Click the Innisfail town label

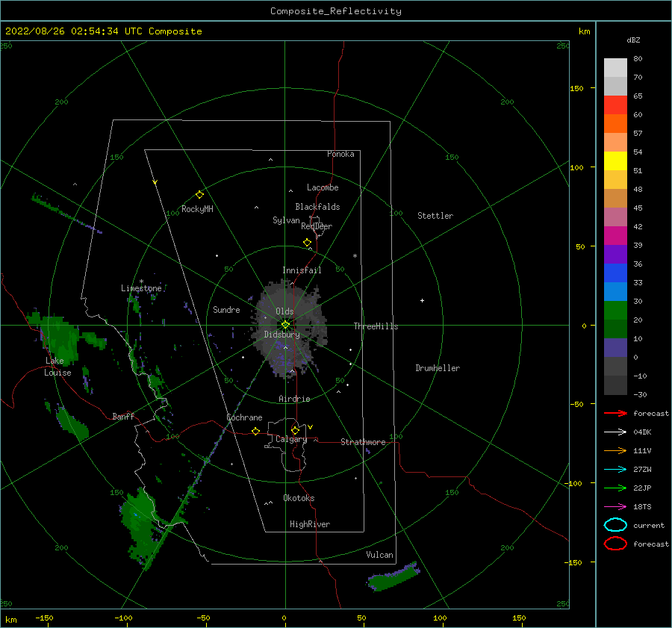pos(302,270)
